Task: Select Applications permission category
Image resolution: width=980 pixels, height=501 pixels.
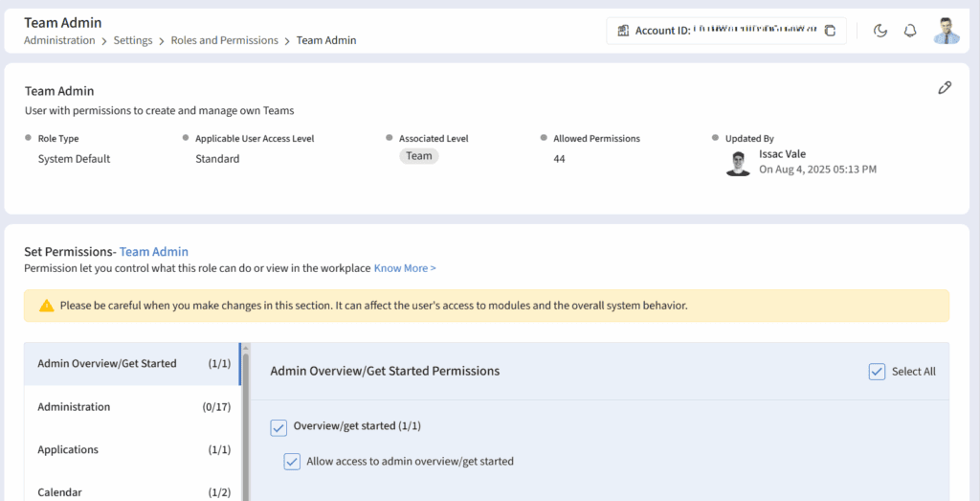Action: point(68,450)
